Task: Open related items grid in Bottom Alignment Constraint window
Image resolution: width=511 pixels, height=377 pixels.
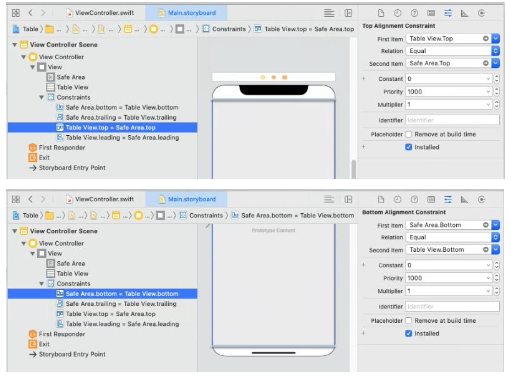Action: (x=16, y=199)
